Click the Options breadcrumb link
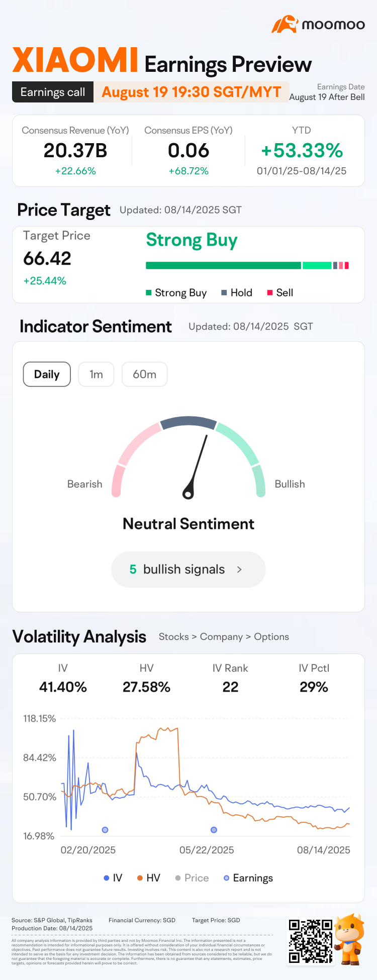This screenshot has height=980, width=377. click(271, 636)
